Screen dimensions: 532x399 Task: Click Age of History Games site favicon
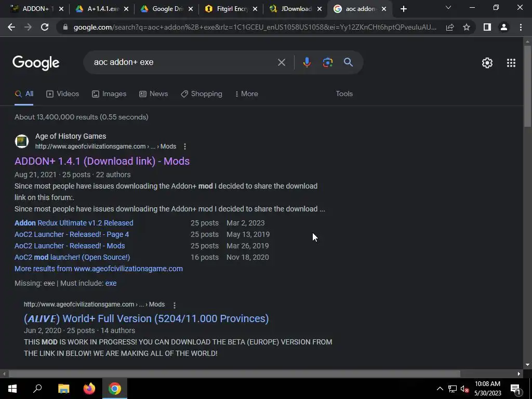(22, 141)
